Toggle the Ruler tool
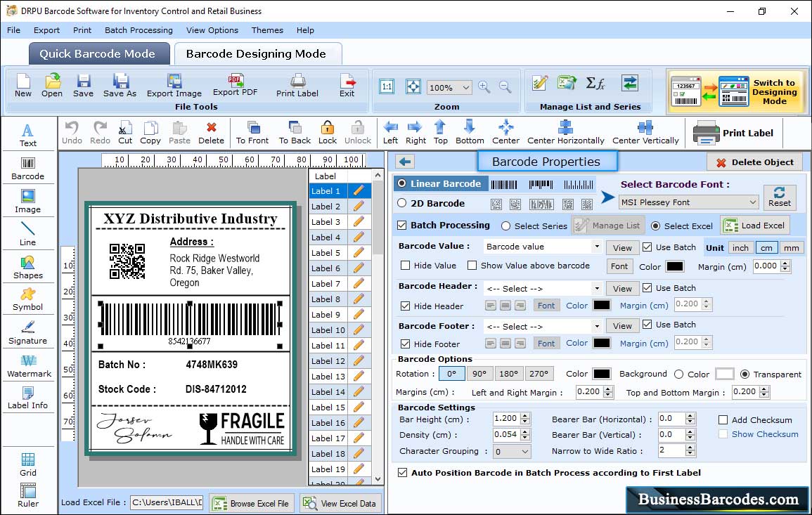 pyautogui.click(x=28, y=496)
